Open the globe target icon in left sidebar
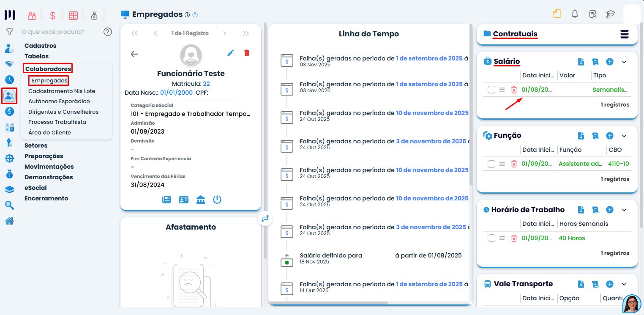This screenshot has width=644, height=315. pos(9,159)
